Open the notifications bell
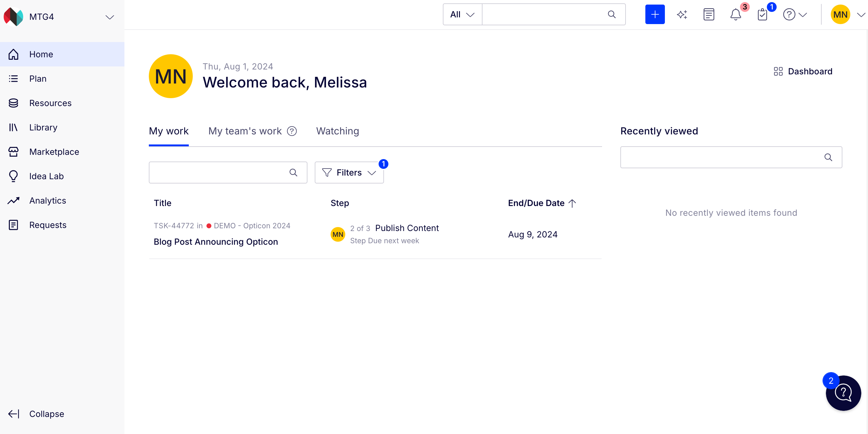 click(736, 15)
